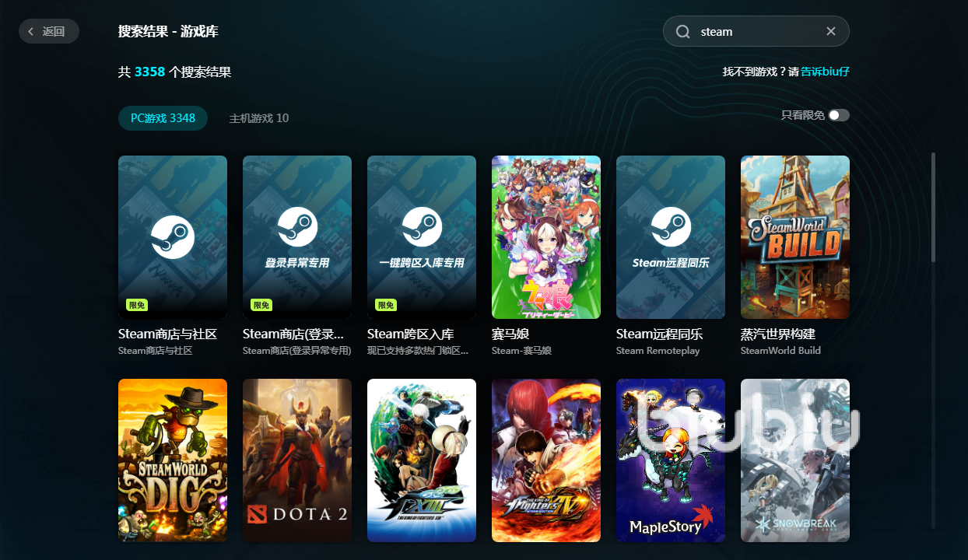Switch to the 主机游戏 10 tab

click(258, 118)
